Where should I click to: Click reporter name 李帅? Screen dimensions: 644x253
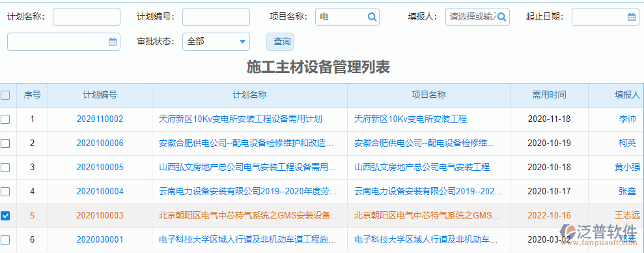[627, 119]
